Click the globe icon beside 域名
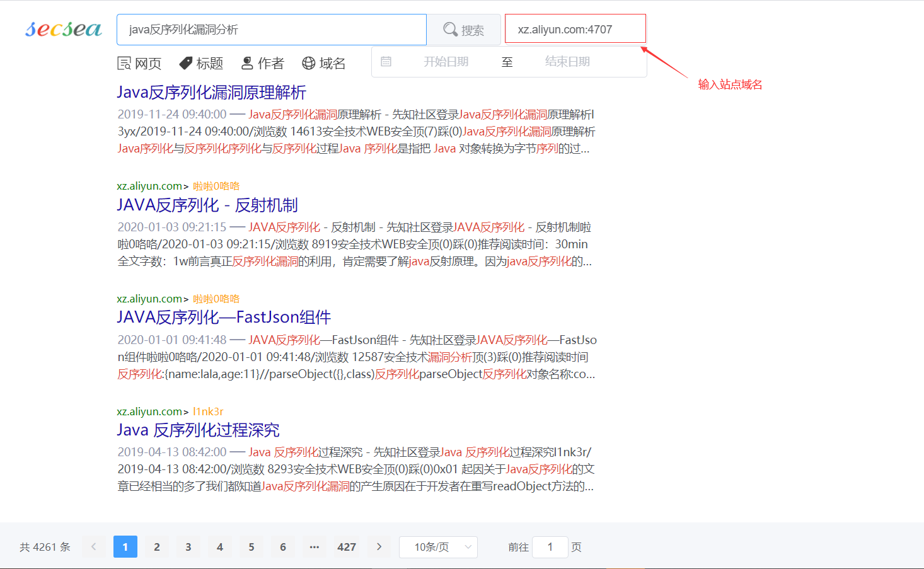This screenshot has width=924, height=569. pyautogui.click(x=309, y=63)
